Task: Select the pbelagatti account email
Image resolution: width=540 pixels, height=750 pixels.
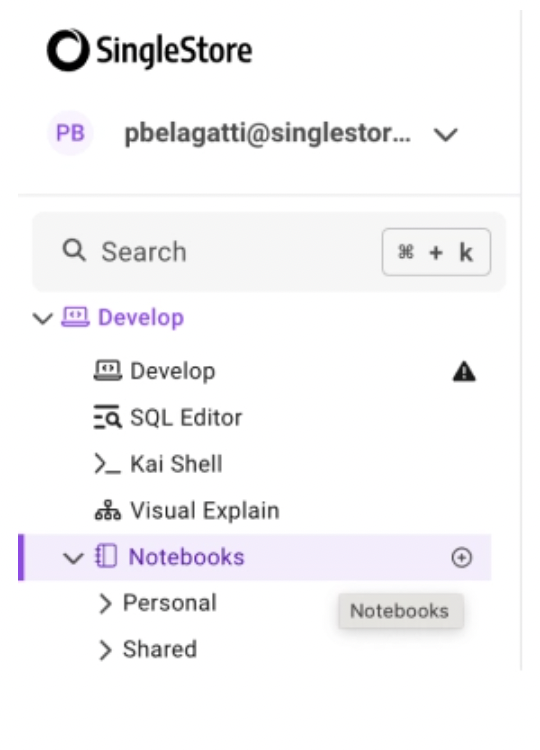Action: (x=267, y=133)
